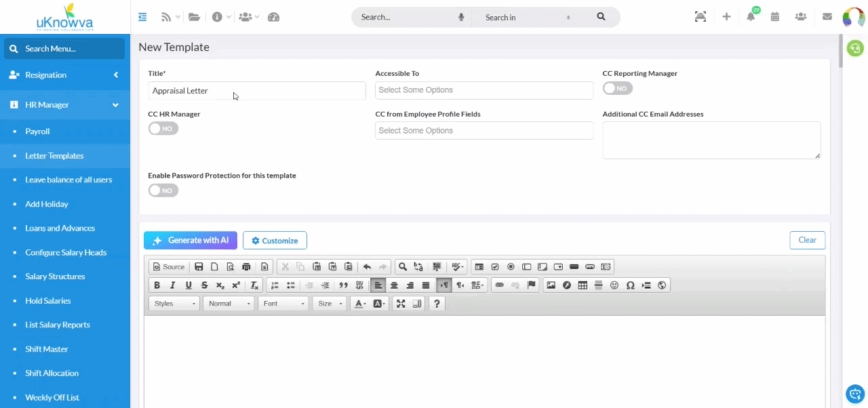Click the Customize button
Viewport: 868px width, 408px height.
click(x=275, y=241)
